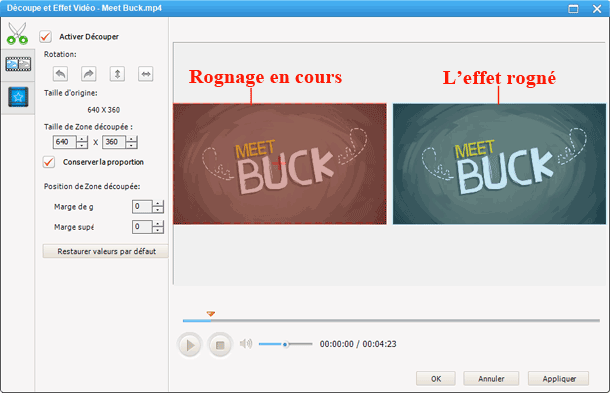Increase Marge supé value with the spinner
This screenshot has width=610, height=393.
tap(158, 224)
